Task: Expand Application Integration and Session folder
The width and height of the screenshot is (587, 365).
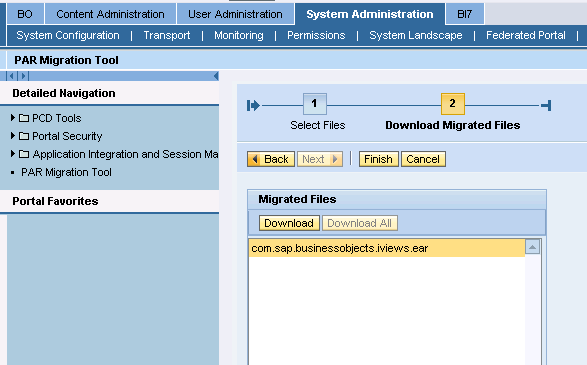Action: (x=13, y=153)
